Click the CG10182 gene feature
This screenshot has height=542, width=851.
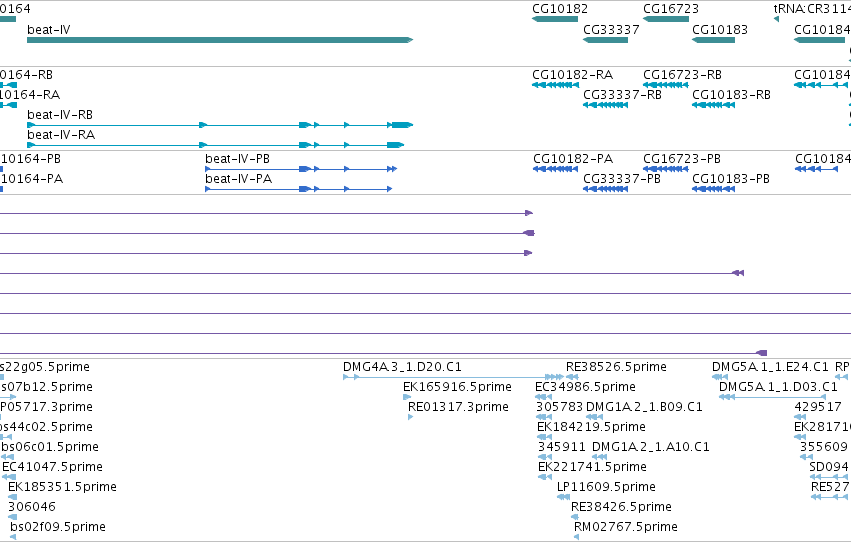[x=555, y=19]
